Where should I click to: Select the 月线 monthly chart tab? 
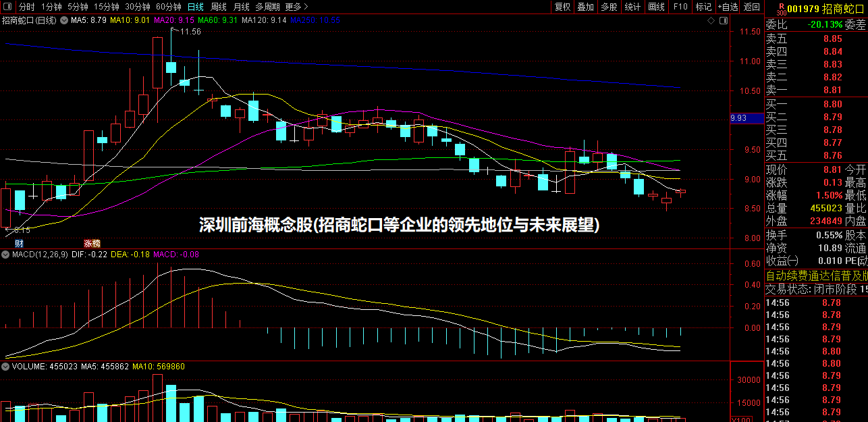tap(241, 7)
